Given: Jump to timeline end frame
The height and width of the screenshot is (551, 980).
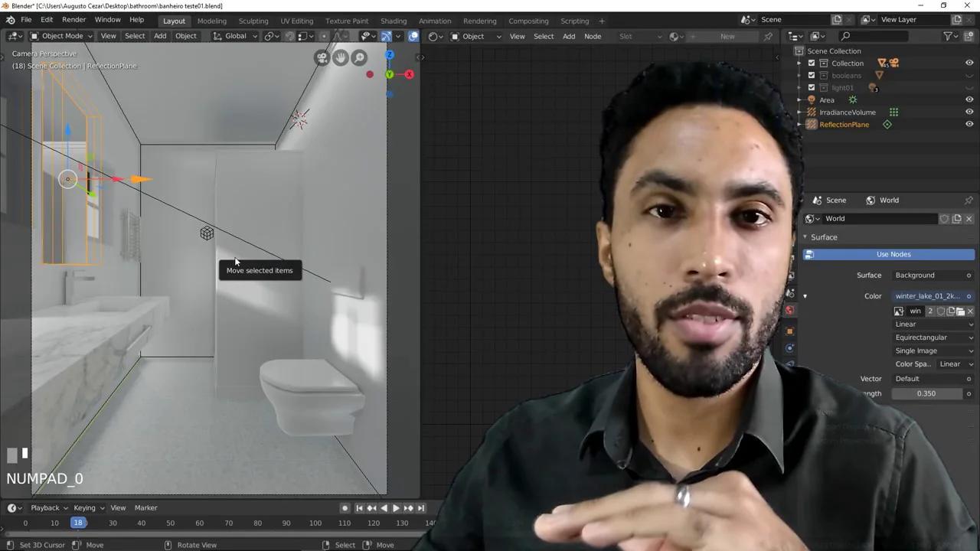Looking at the screenshot, I should [420, 508].
